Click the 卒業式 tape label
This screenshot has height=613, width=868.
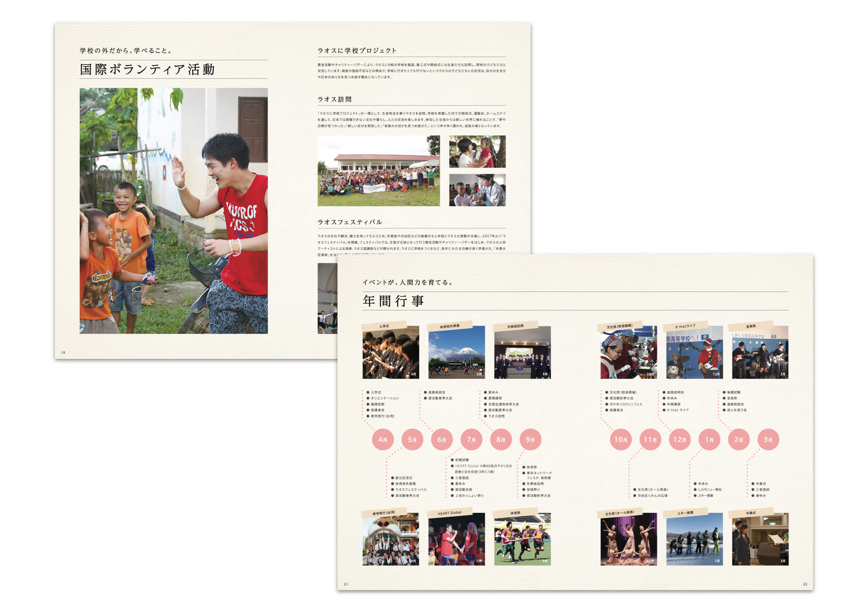[751, 513]
